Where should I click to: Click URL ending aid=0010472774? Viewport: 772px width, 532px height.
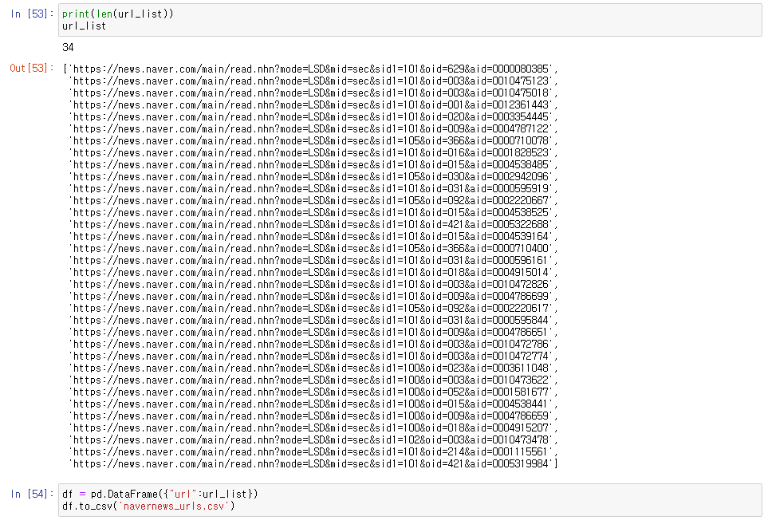pyautogui.click(x=311, y=357)
